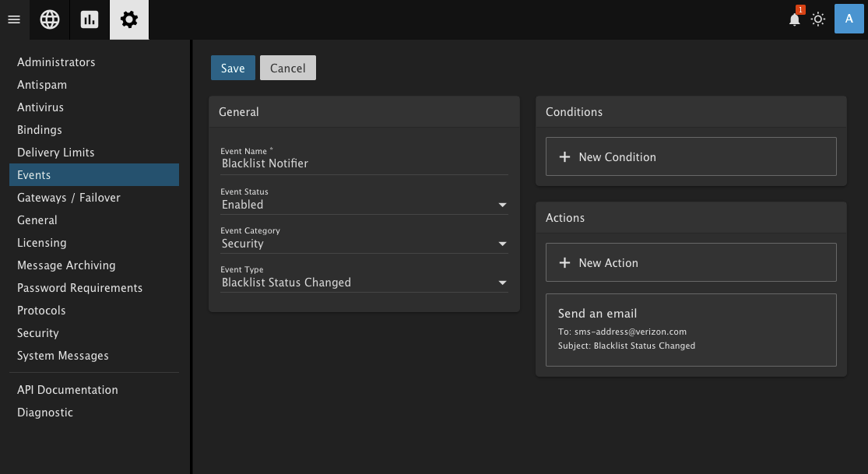Open the hamburger navigation menu

click(13, 19)
